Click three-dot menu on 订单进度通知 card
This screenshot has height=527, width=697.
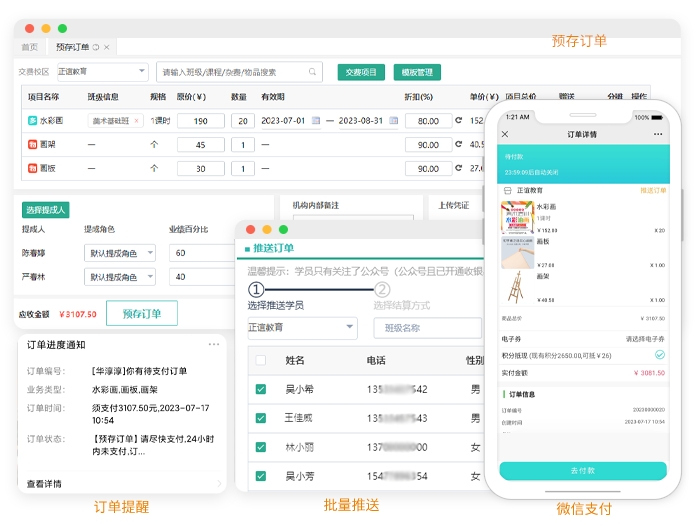(x=214, y=344)
